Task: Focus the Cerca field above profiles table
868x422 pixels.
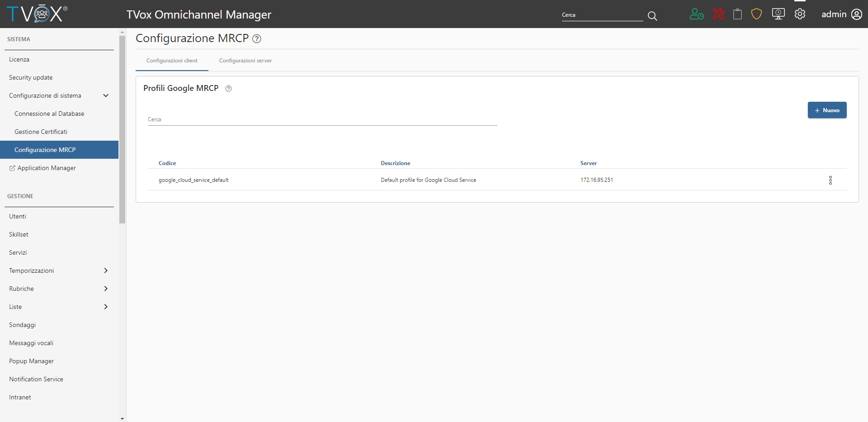Action: point(322,119)
